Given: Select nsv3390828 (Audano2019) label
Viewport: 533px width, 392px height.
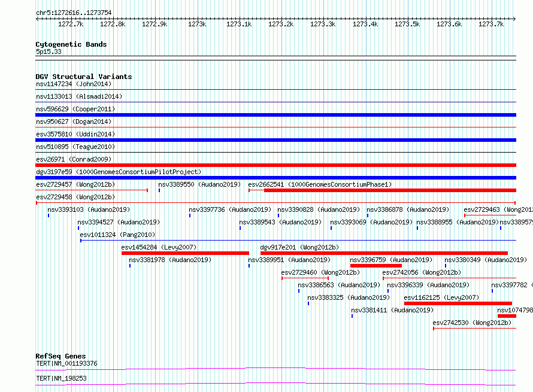Looking at the screenshot, I should (319, 209).
